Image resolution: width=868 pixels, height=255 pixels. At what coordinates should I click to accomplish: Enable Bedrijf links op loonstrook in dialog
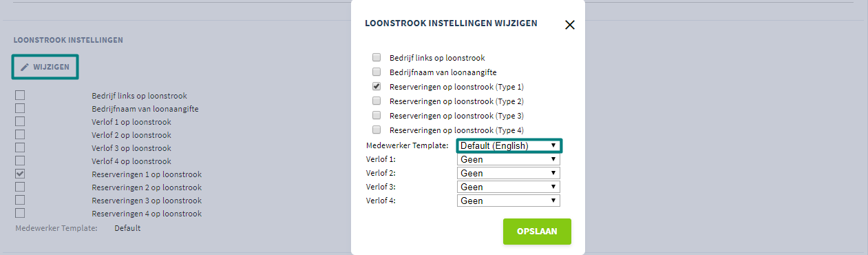click(x=377, y=58)
